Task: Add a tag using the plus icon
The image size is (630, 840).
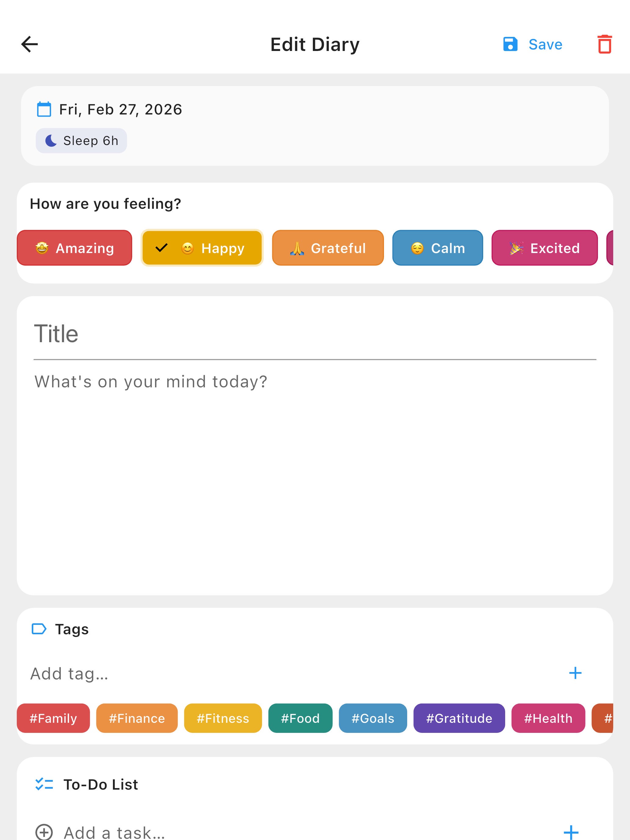Action: click(575, 673)
